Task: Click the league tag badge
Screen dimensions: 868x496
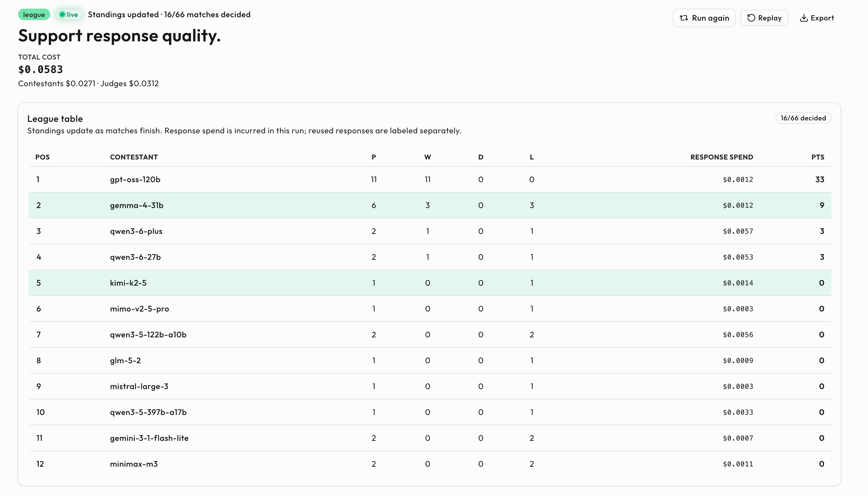Action: pyautogui.click(x=34, y=14)
